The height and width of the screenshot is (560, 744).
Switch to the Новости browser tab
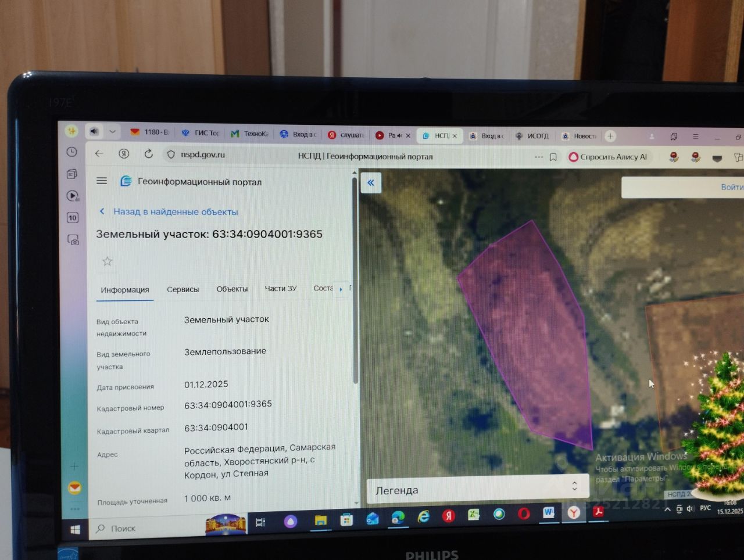click(579, 136)
